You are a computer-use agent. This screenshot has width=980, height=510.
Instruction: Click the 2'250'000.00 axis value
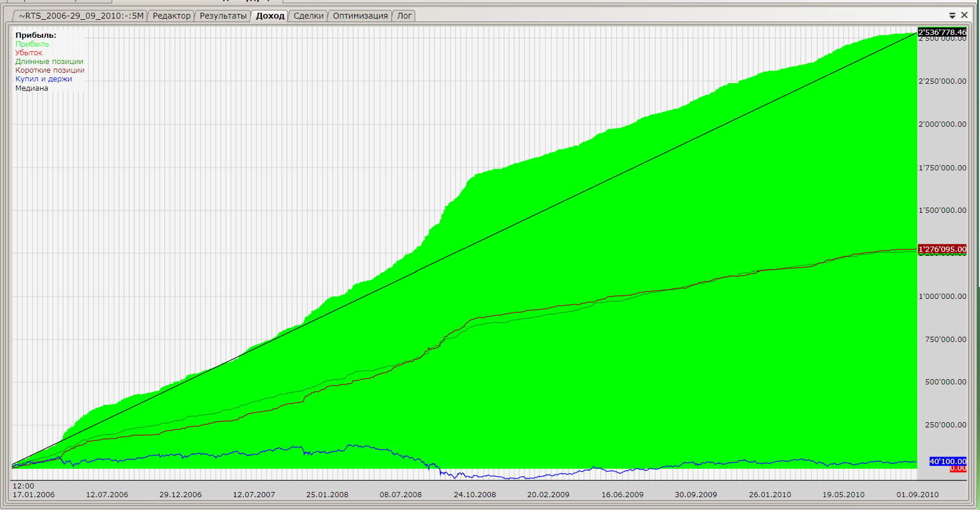click(942, 81)
